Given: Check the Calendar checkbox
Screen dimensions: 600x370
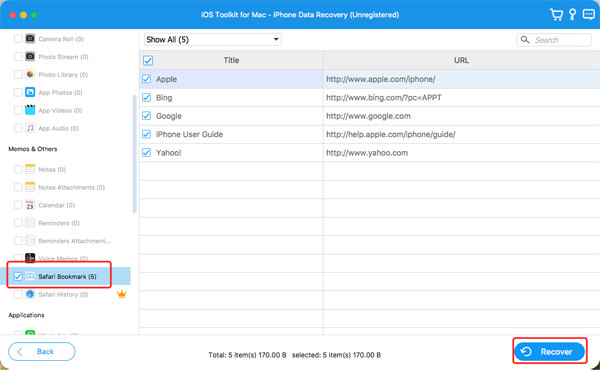Looking at the screenshot, I should coord(18,205).
